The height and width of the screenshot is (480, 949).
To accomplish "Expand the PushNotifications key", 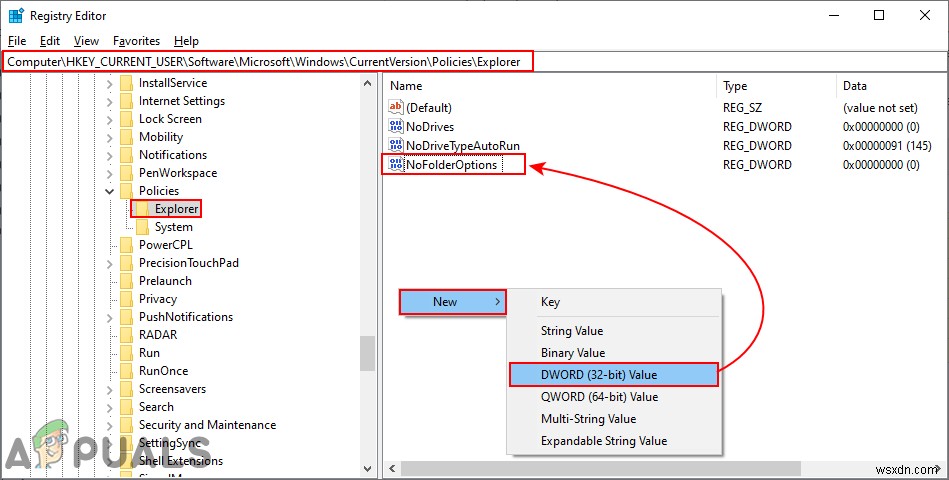I will [110, 317].
